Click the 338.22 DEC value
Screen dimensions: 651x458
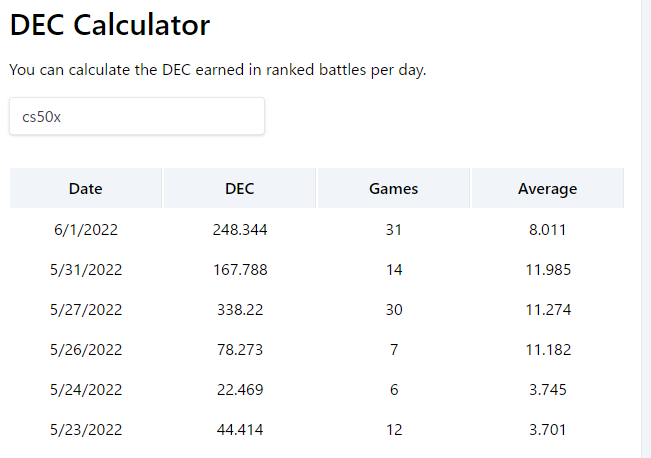pyautogui.click(x=240, y=310)
